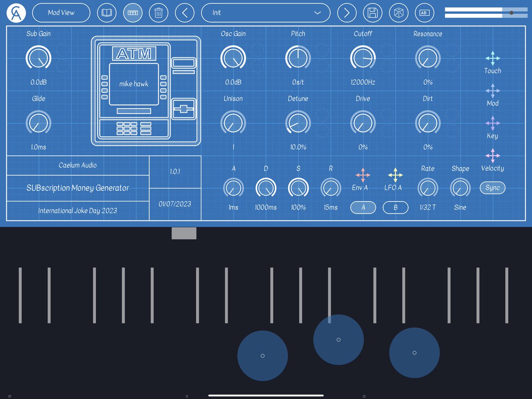Screen dimensions: 532x399
Task: Click the Detune knob
Action: click(298, 122)
